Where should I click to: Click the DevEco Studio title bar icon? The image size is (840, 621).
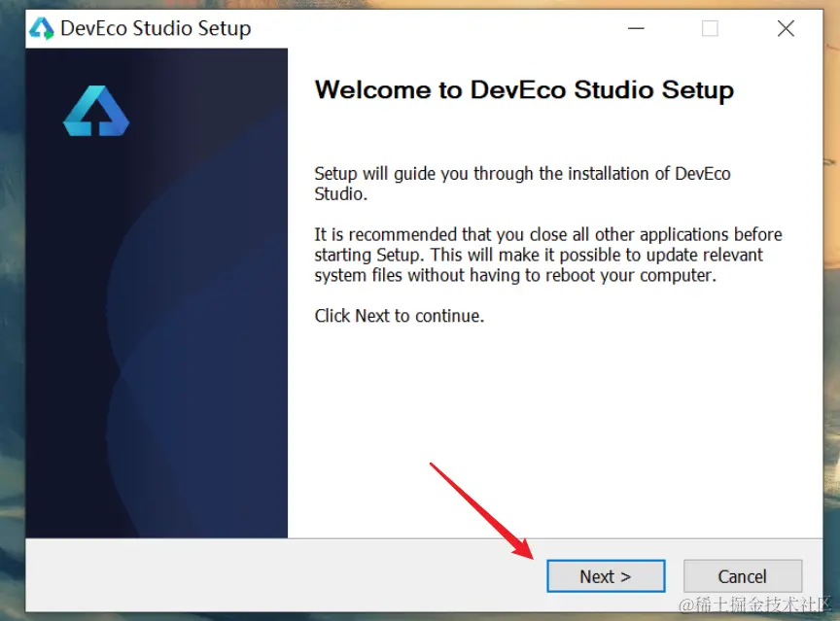41,28
